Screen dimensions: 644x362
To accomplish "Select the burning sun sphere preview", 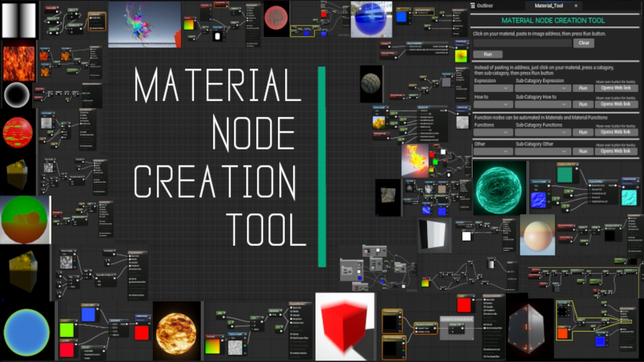I will [177, 331].
